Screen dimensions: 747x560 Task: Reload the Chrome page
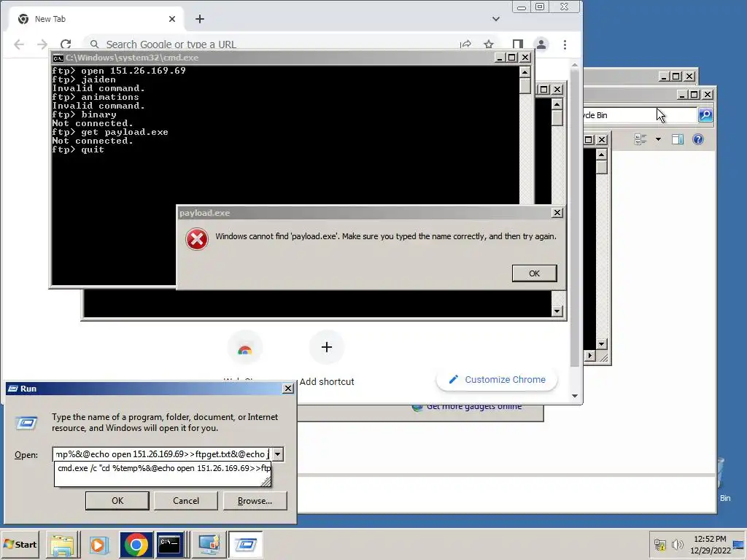66,44
